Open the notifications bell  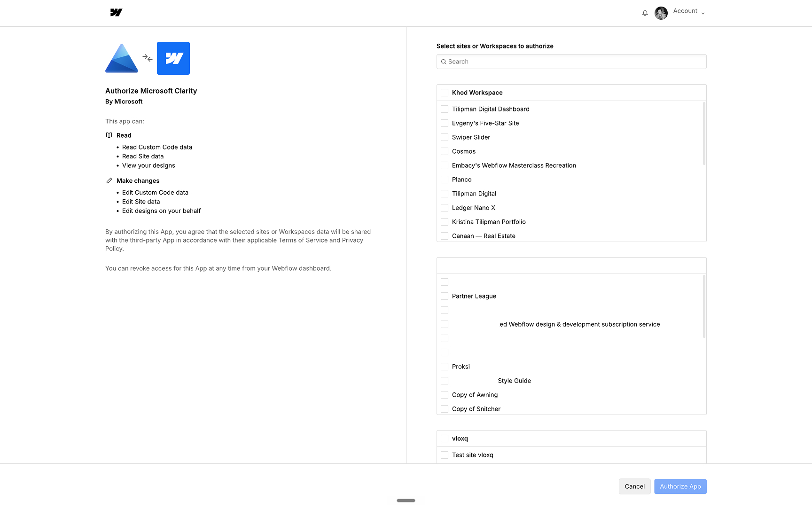click(x=645, y=13)
